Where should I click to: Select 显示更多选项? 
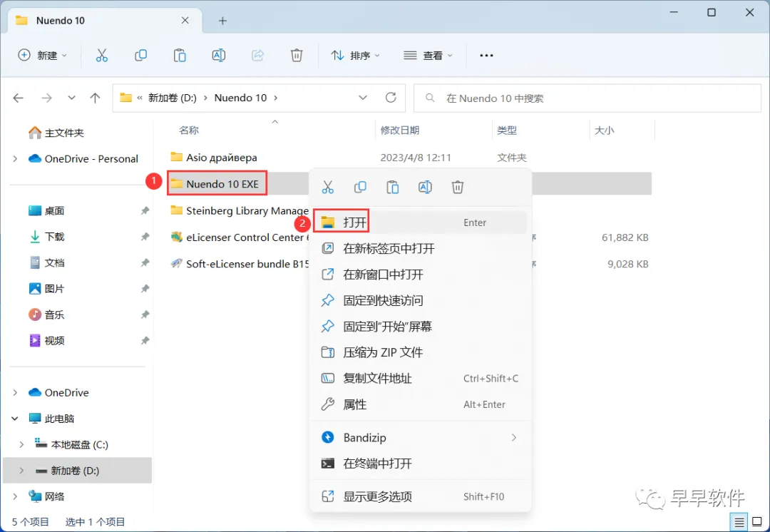(421, 496)
